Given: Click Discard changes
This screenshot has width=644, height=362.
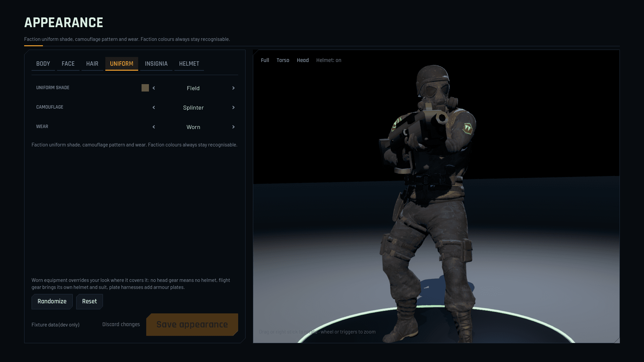Looking at the screenshot, I should (121, 324).
